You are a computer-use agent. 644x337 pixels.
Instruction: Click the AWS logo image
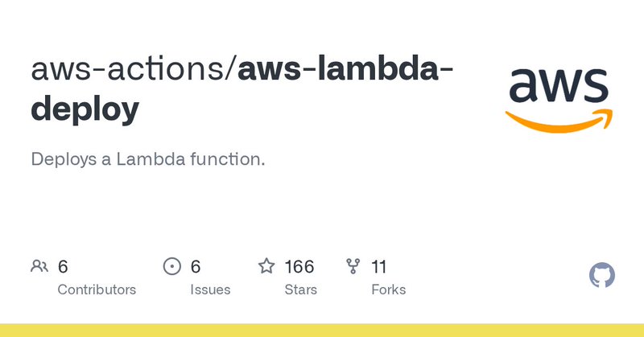[559, 101]
